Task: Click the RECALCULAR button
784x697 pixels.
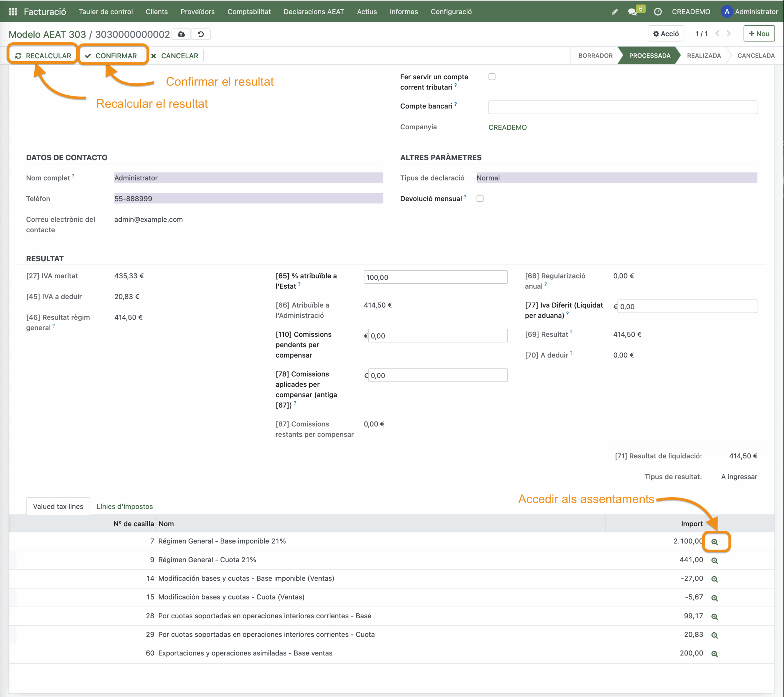Action: click(43, 56)
